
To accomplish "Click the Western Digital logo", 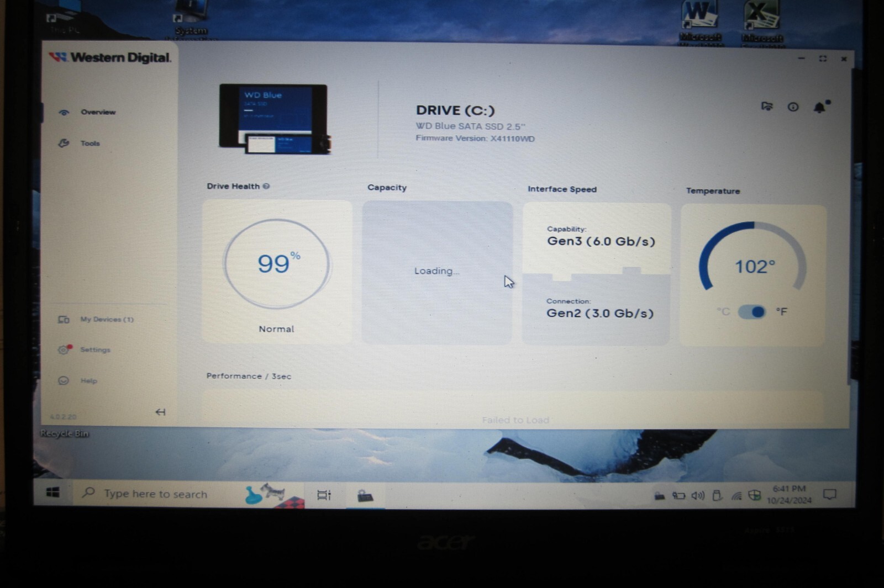I will tap(110, 57).
